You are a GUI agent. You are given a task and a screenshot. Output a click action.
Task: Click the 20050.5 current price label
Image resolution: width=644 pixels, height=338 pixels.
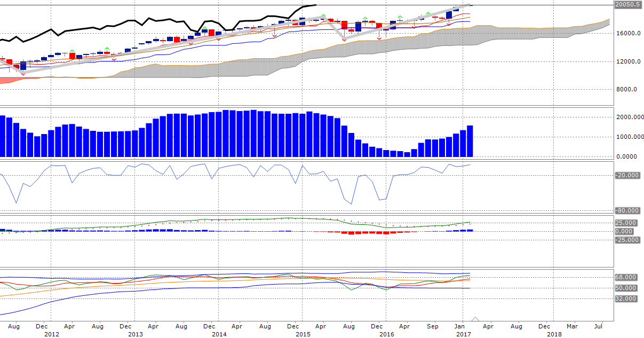tap(627, 5)
